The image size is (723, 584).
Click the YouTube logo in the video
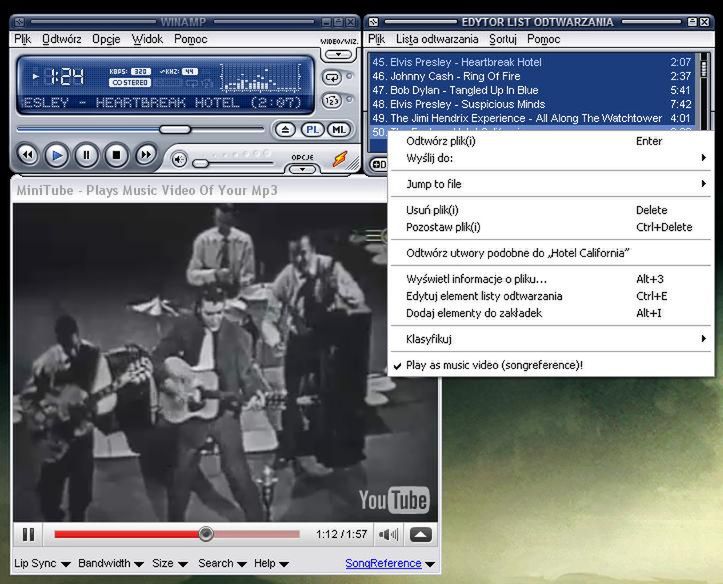(394, 500)
